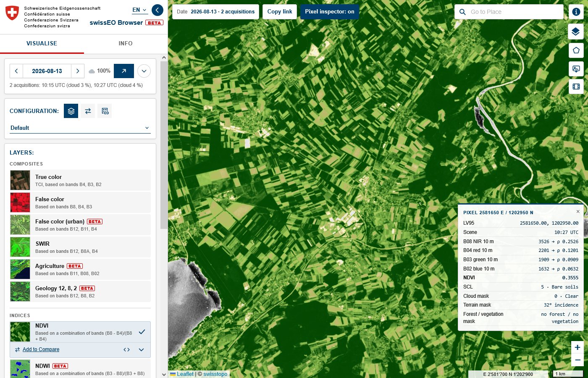588x378 pixels.
Task: Open the map layers stack icon
Action: (576, 31)
